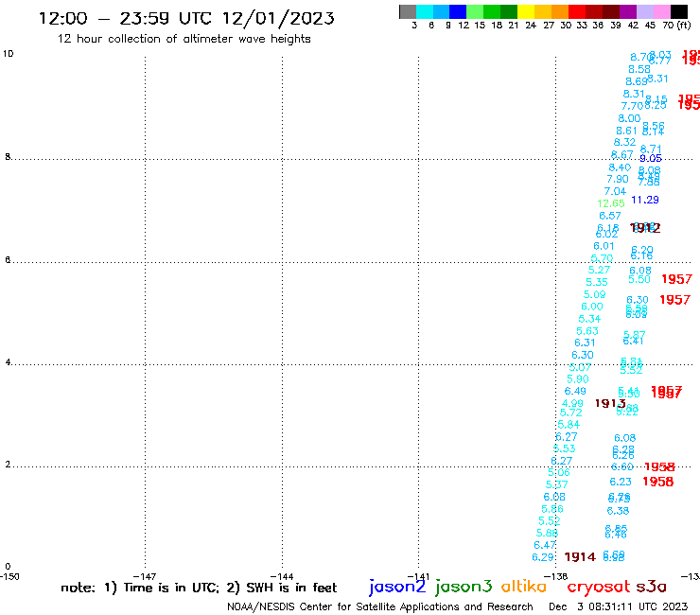Image resolution: width=700 pixels, height=615 pixels.
Task: Select the -141 longitude axis label
Action: [x=418, y=576]
